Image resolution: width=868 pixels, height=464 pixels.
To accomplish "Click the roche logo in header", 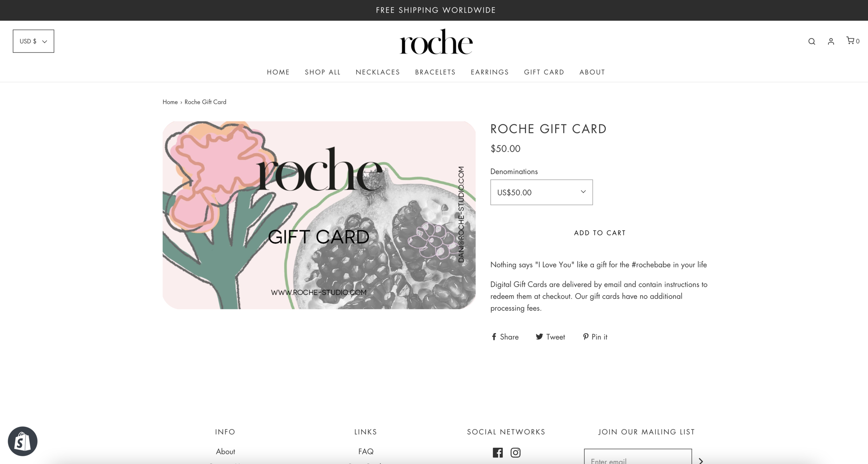I will 436,42.
